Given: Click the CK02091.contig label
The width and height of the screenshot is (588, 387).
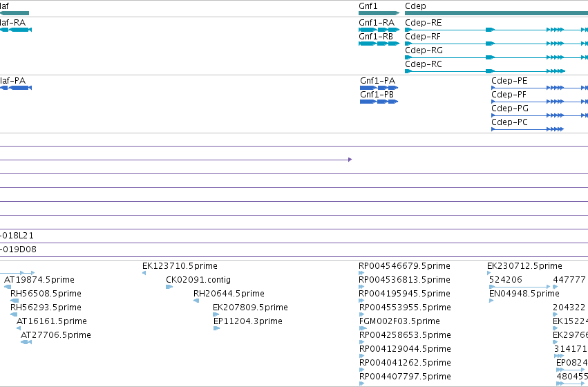Looking at the screenshot, I should tap(198, 280).
